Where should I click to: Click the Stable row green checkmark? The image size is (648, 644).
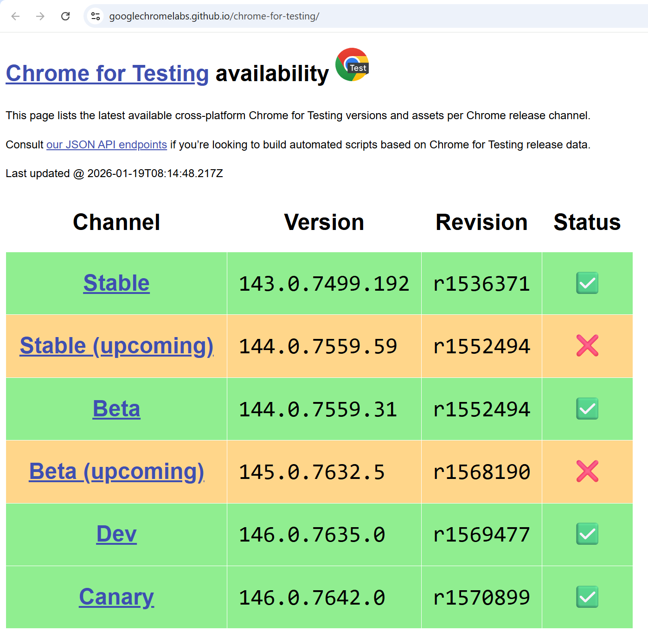587,283
